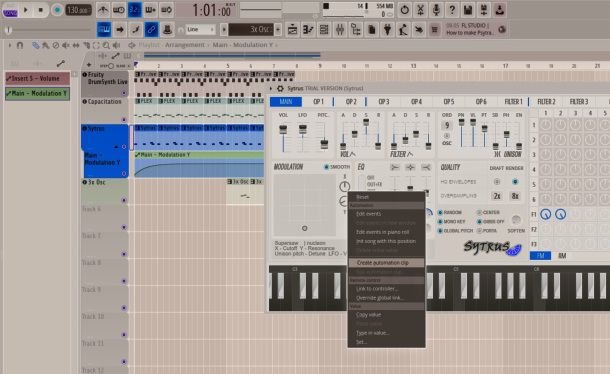Click the hint bar menu lines icon
610x374 pixels.
tap(435, 30)
